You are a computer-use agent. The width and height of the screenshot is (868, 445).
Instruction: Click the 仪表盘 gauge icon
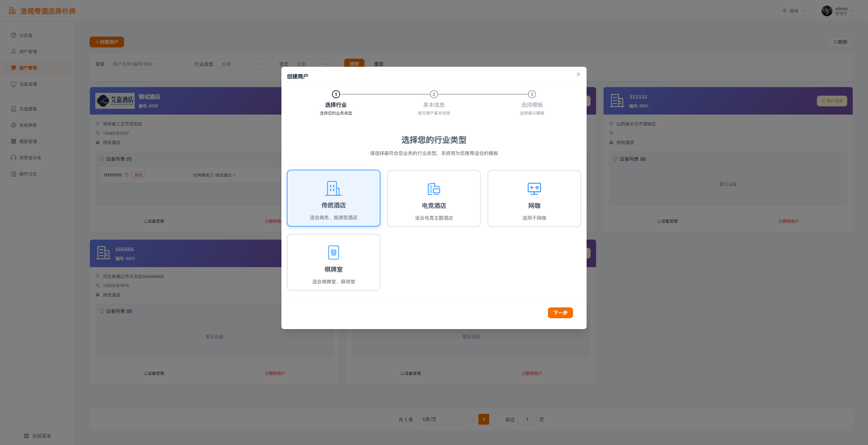pos(14,35)
